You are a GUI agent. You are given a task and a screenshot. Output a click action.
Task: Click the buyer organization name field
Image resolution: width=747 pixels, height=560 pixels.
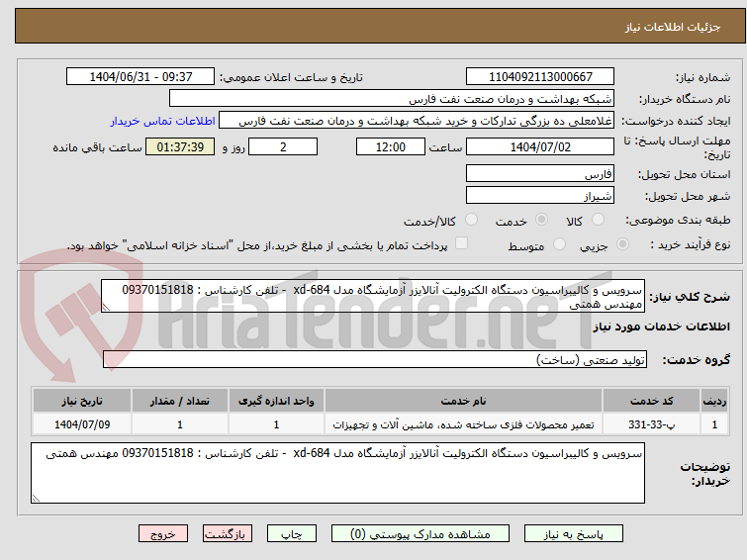tap(392, 98)
